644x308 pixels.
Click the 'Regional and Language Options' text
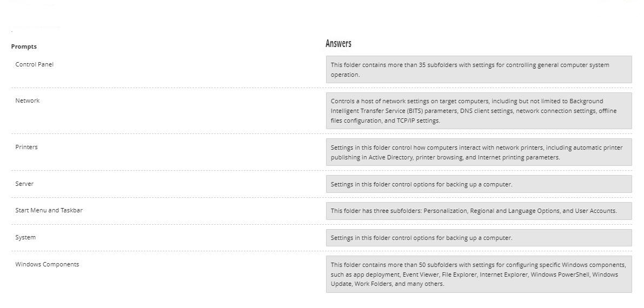[x=515, y=211]
